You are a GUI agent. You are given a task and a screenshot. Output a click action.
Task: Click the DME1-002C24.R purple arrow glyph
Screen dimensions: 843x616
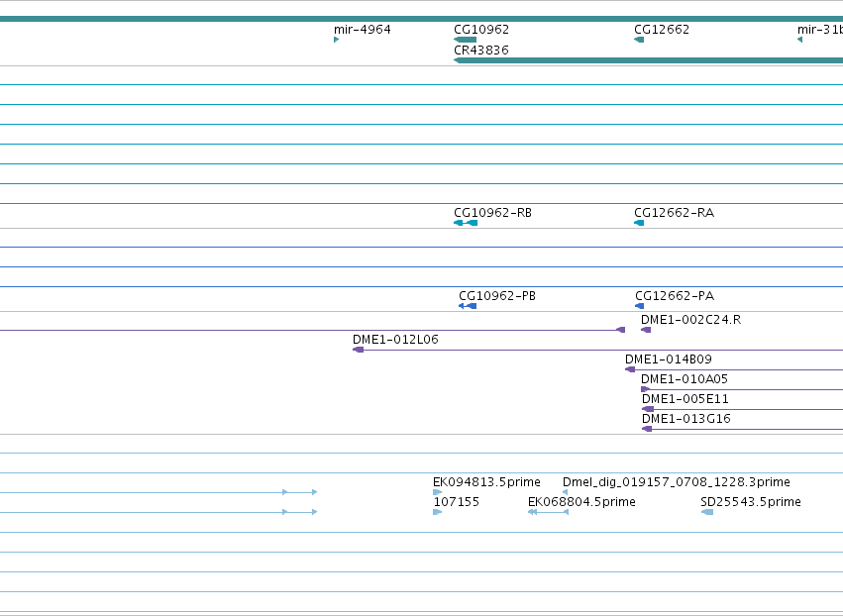click(646, 330)
